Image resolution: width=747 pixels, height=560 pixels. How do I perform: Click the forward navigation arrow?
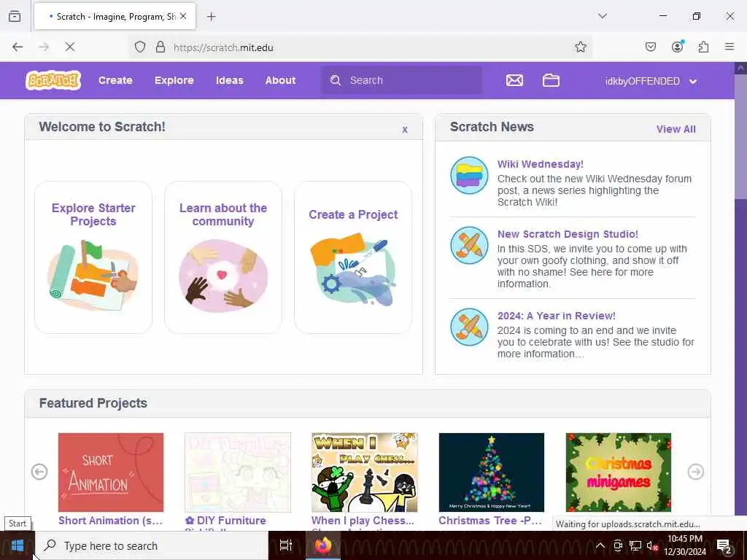44,47
